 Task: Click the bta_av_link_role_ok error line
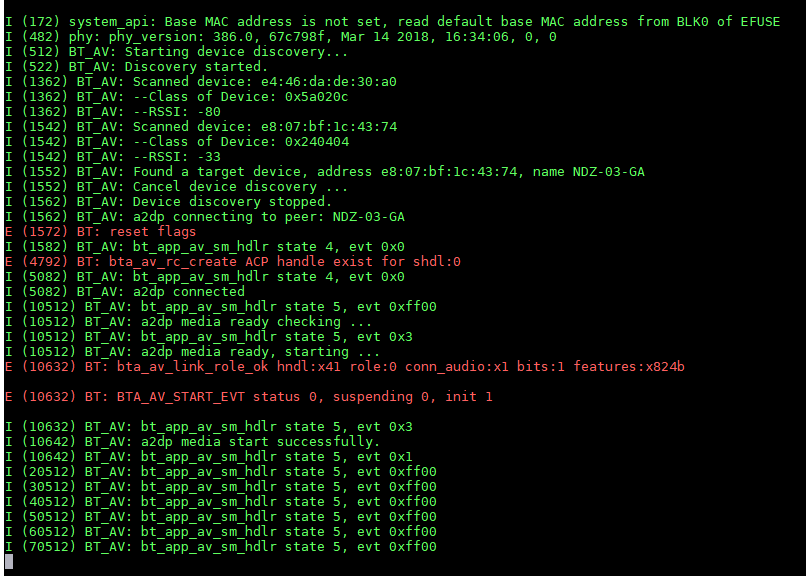pos(345,367)
